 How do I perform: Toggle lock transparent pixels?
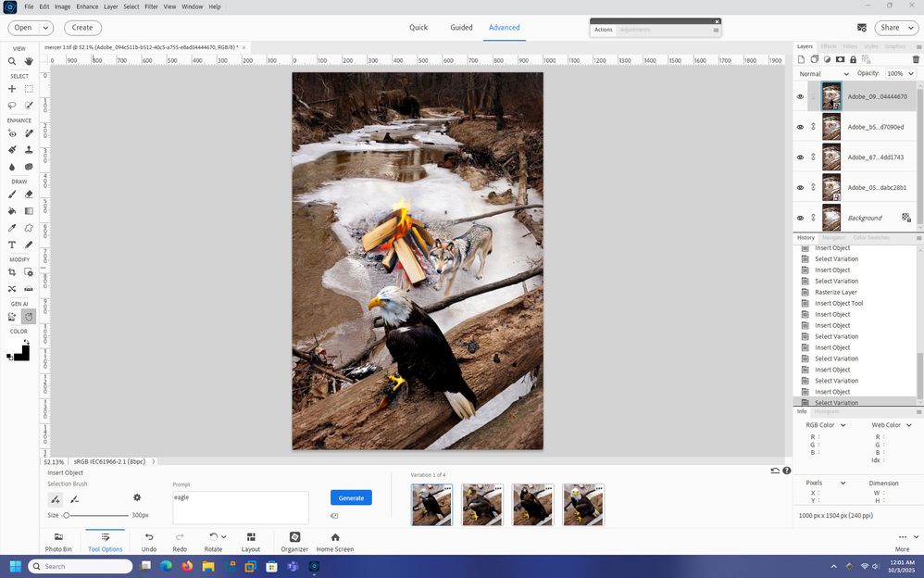point(866,59)
